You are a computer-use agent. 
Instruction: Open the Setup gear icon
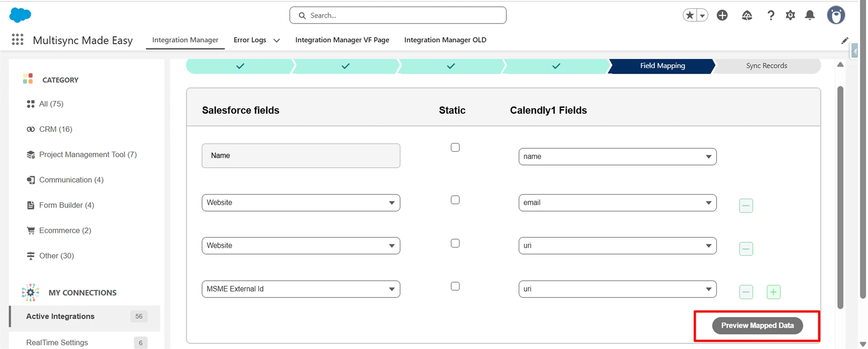point(790,15)
